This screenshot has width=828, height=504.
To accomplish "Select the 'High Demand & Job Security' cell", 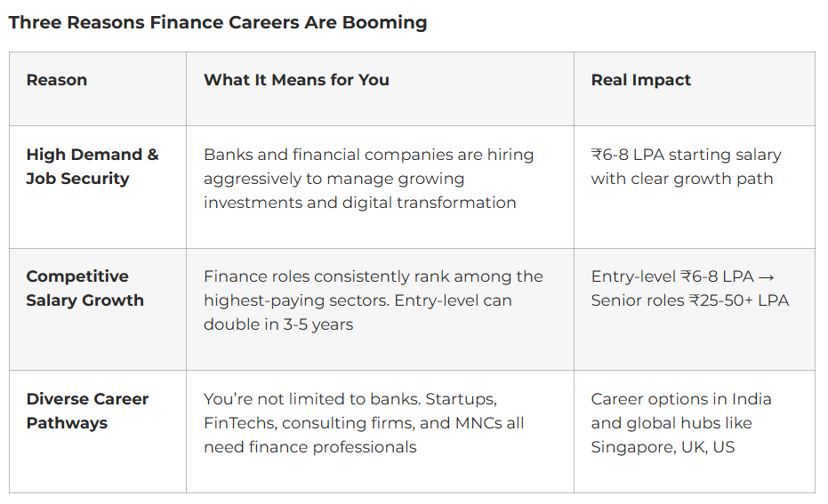I will click(92, 166).
